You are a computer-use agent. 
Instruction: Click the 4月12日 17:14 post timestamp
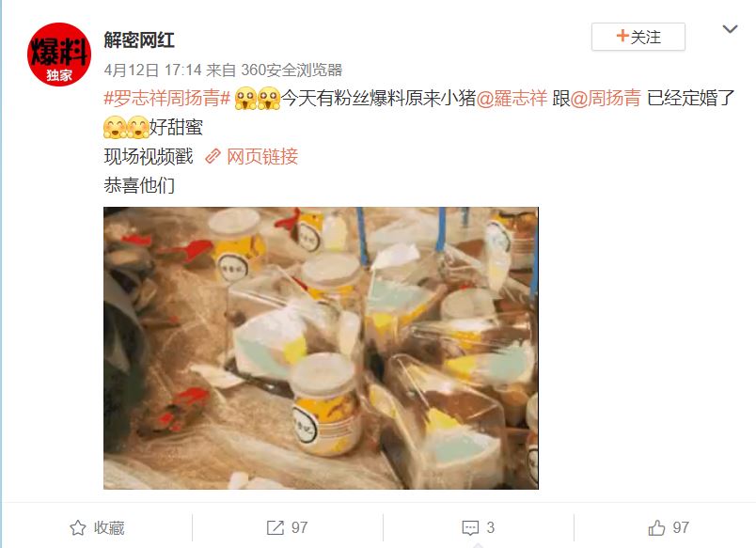click(152, 70)
